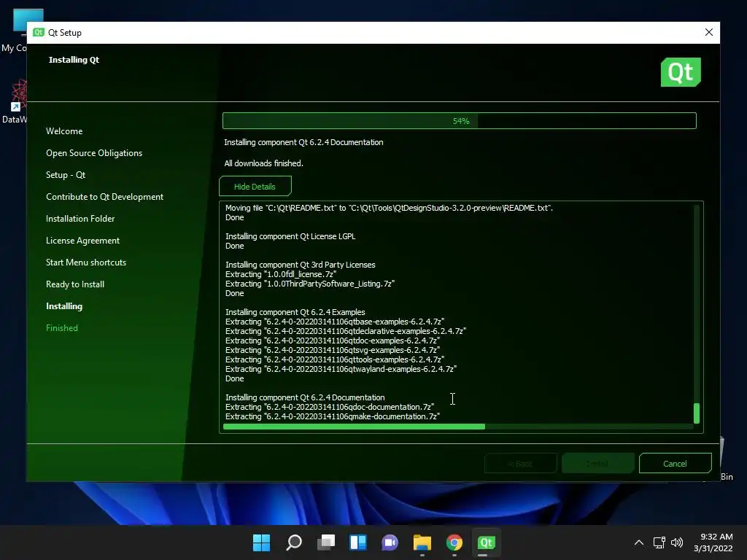Select Qt installer taskbar icon
Image resolution: width=747 pixels, height=560 pixels.
[486, 542]
